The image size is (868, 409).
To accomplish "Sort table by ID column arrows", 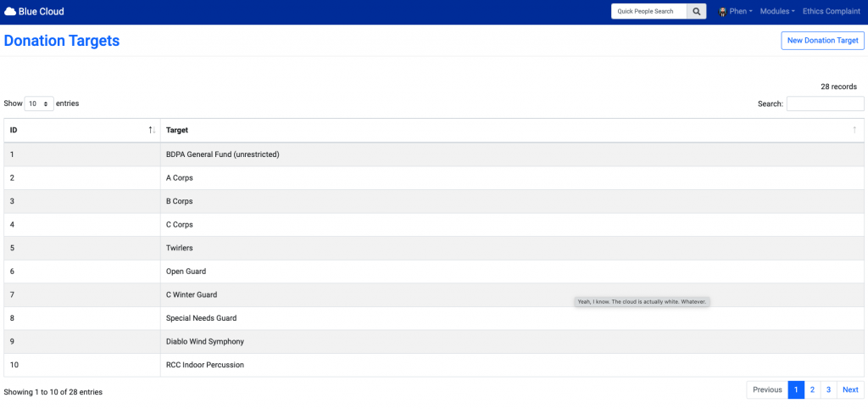I will (152, 130).
